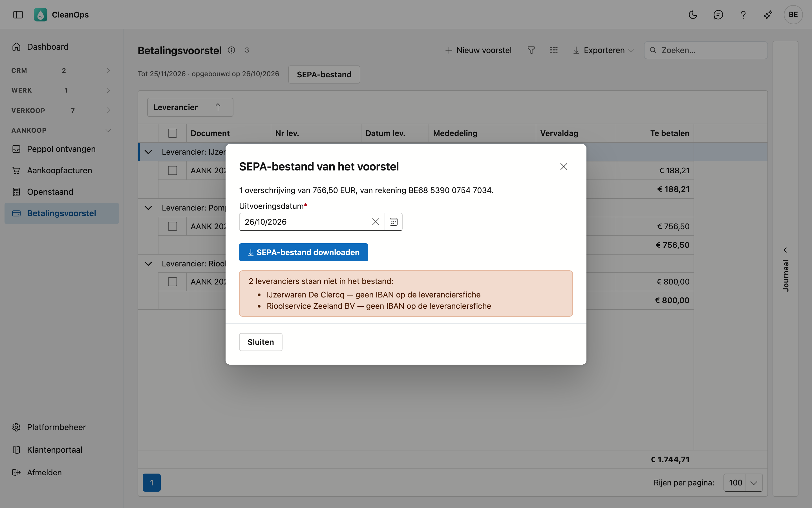Switch to dark mode moon icon

[693, 15]
